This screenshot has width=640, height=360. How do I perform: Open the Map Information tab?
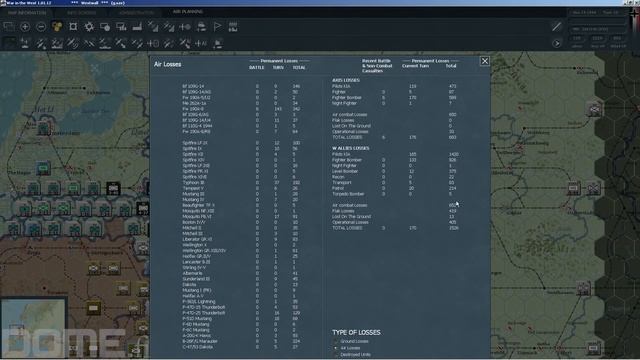click(x=27, y=13)
